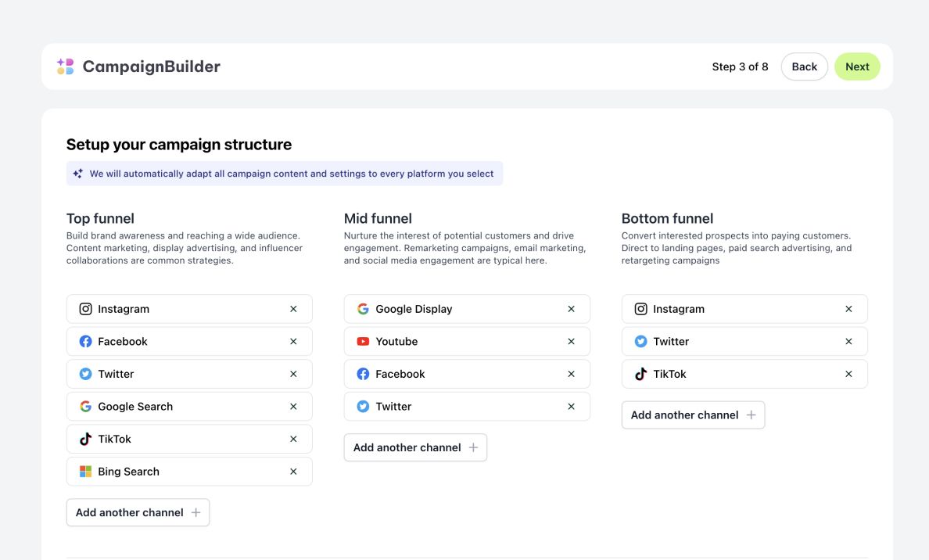Click the CampaignBuilder logo icon
This screenshot has width=929, height=560.
(x=65, y=66)
